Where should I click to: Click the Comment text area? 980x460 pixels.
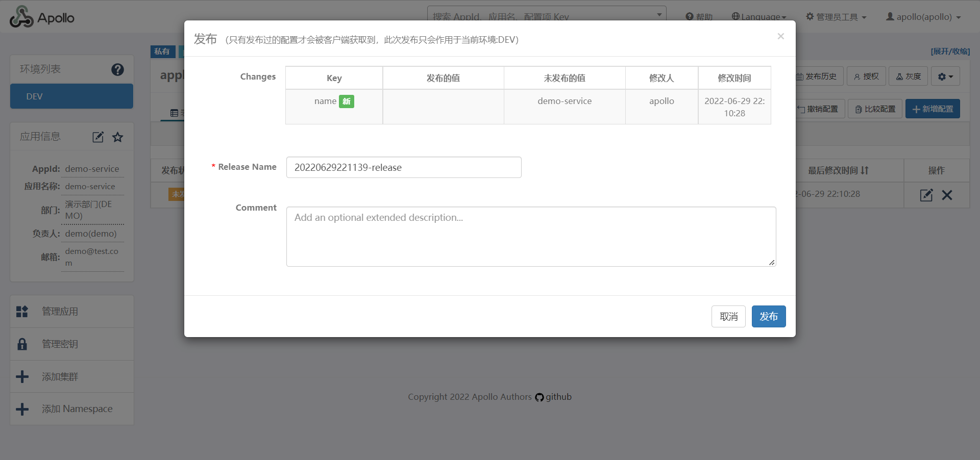531,237
